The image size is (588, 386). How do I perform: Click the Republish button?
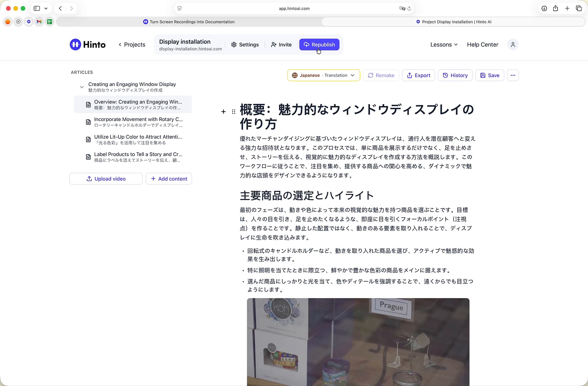pyautogui.click(x=319, y=45)
